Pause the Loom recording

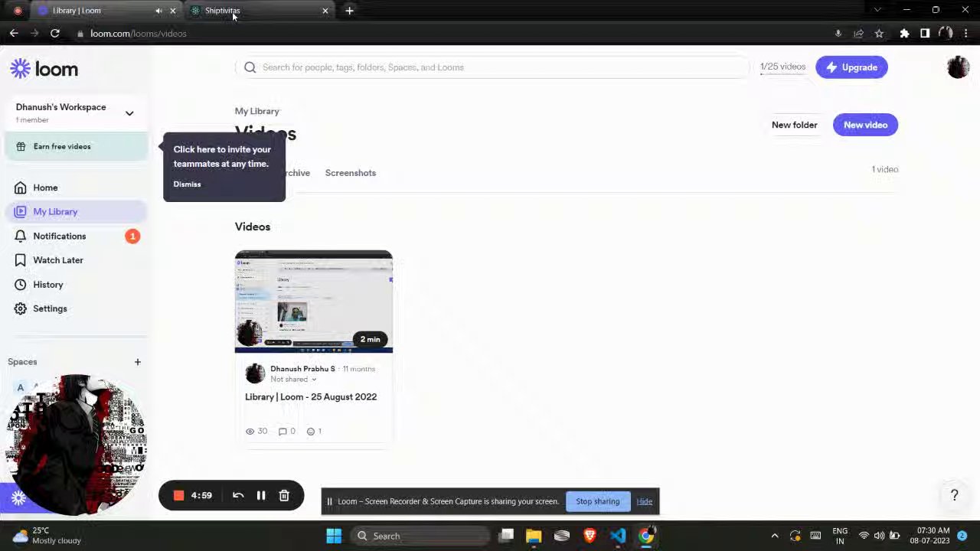pos(261,496)
